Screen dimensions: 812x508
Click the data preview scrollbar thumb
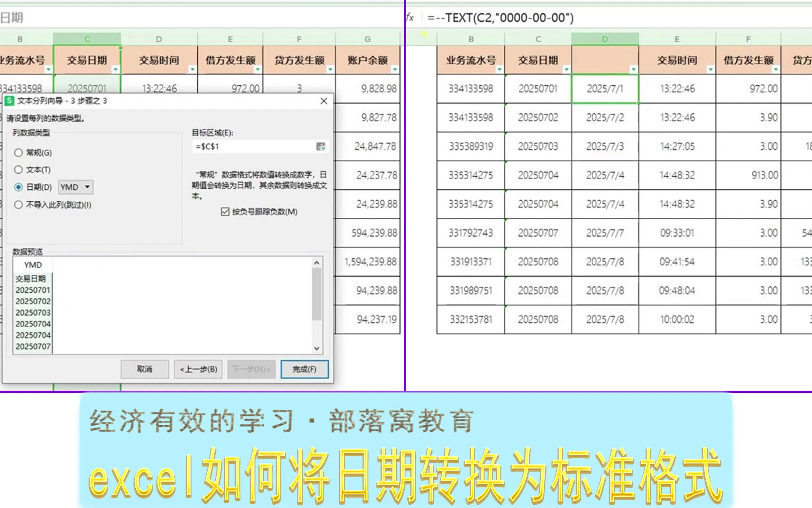[x=317, y=294]
